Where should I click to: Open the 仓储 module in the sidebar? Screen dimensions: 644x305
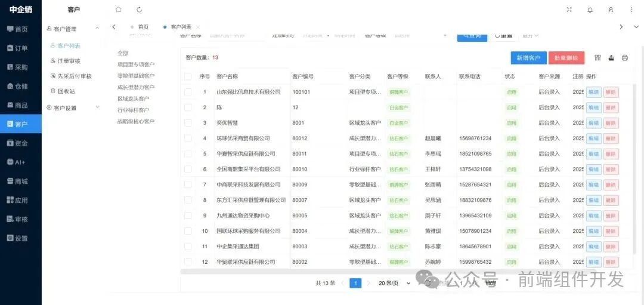[x=20, y=86]
